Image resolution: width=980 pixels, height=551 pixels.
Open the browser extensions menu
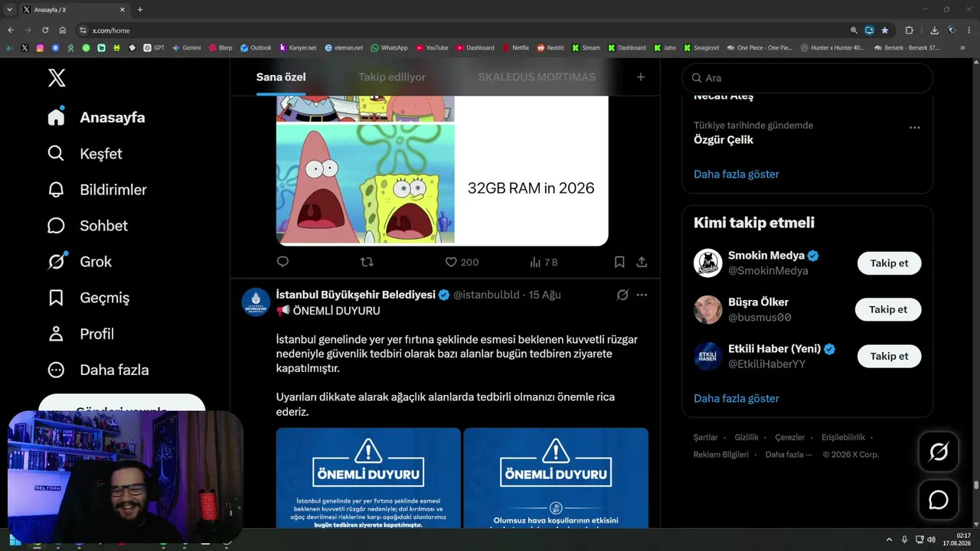point(910,30)
